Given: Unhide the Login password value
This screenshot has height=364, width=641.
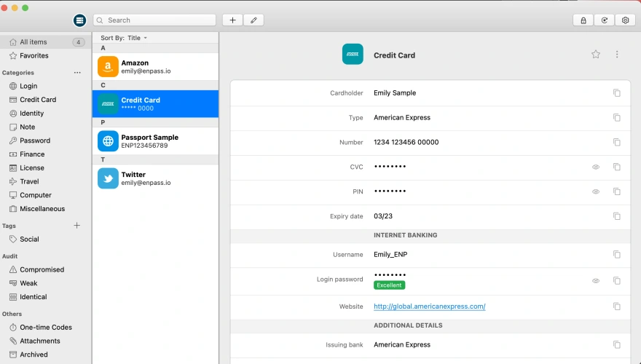Looking at the screenshot, I should (x=596, y=281).
